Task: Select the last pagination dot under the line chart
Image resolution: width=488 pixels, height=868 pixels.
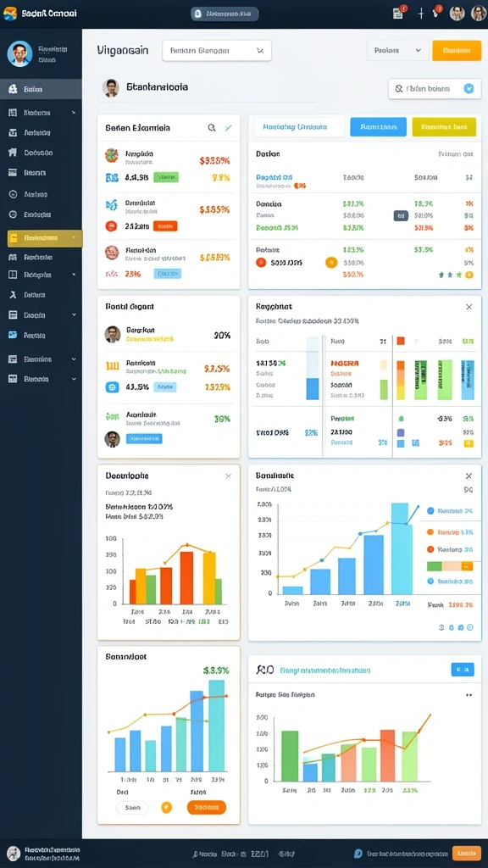Action: pos(470,628)
